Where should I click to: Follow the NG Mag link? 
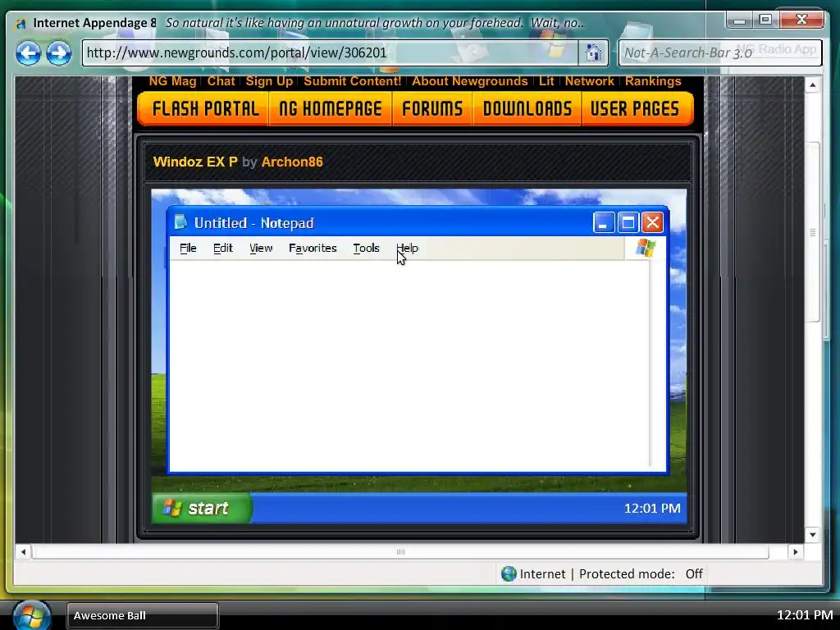tap(172, 81)
